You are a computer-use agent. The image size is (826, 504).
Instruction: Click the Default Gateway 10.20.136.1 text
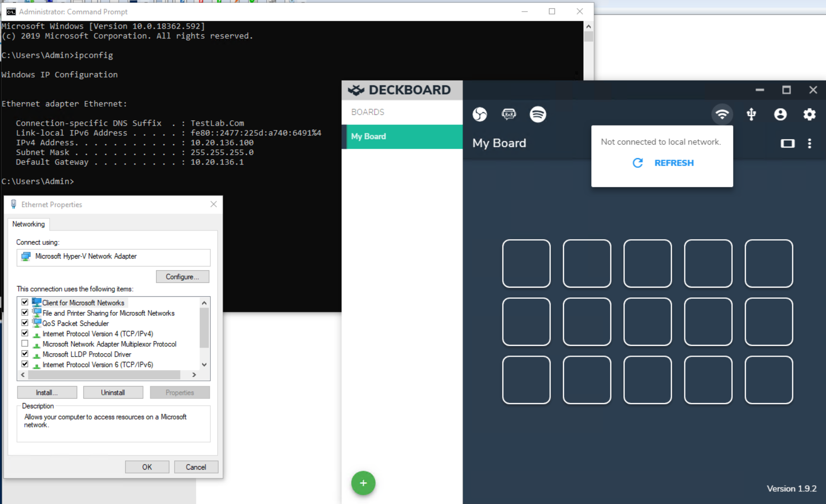click(x=217, y=162)
